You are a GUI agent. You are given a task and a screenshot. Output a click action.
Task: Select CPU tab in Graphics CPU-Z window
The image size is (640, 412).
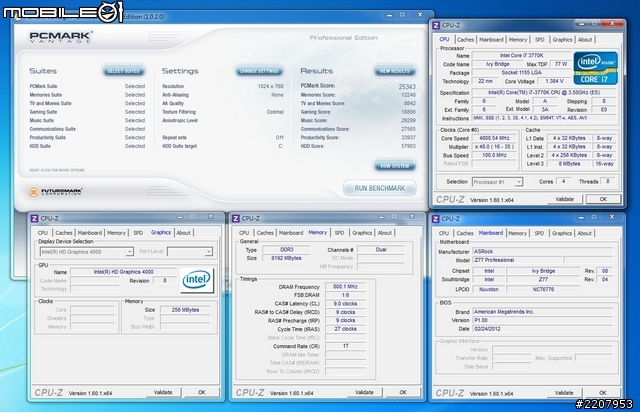pos(43,233)
